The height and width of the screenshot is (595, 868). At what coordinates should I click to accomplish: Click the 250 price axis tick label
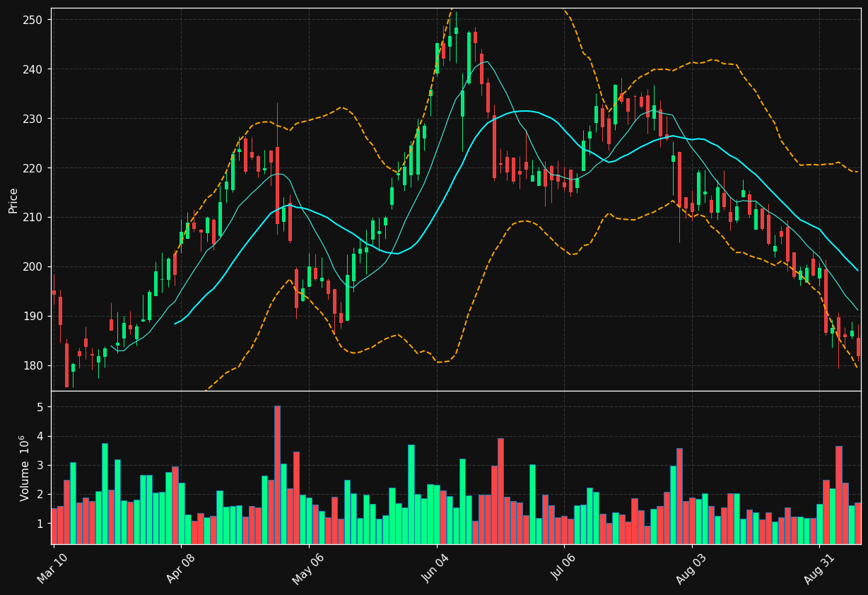33,20
